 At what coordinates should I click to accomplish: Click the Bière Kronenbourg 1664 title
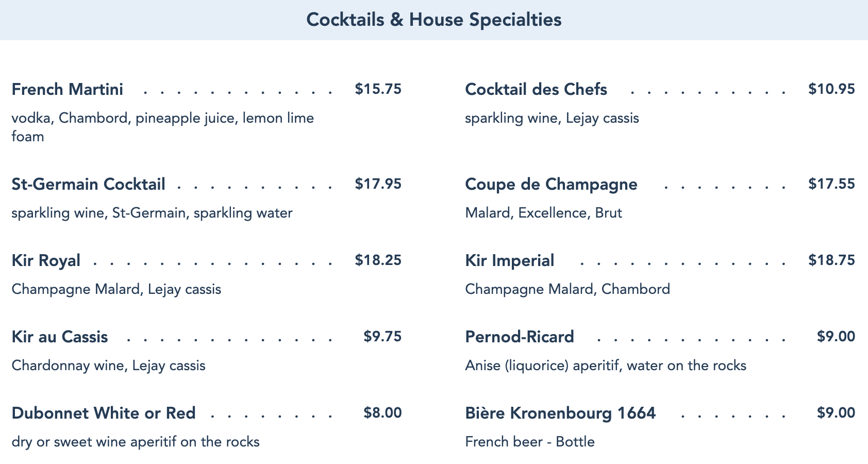coord(560,413)
